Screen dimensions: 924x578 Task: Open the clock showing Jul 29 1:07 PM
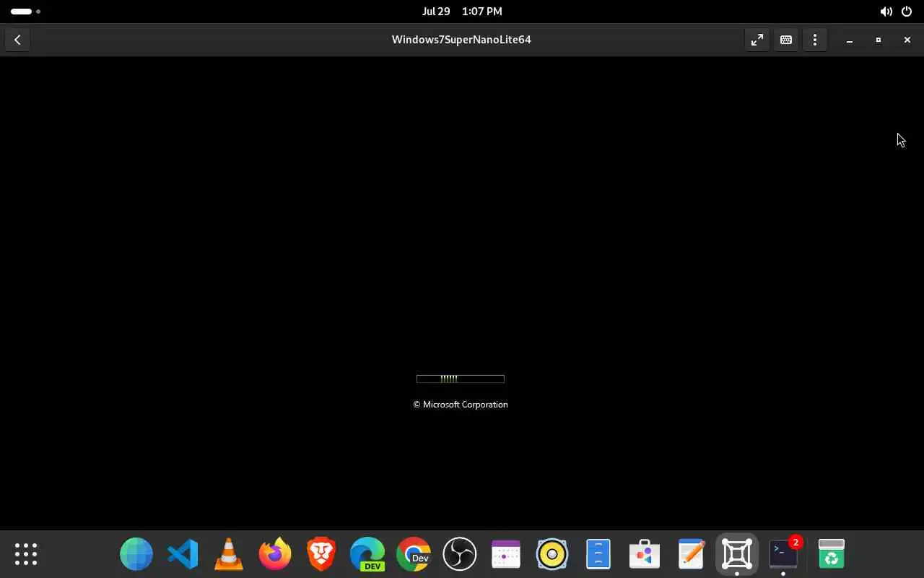coord(462,12)
